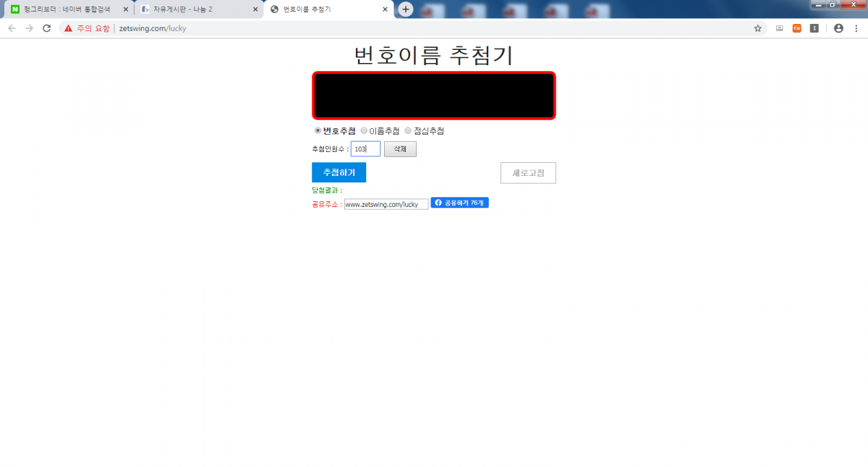Open the Chrome profile avatar
The image size is (868, 467).
pos(838,28)
